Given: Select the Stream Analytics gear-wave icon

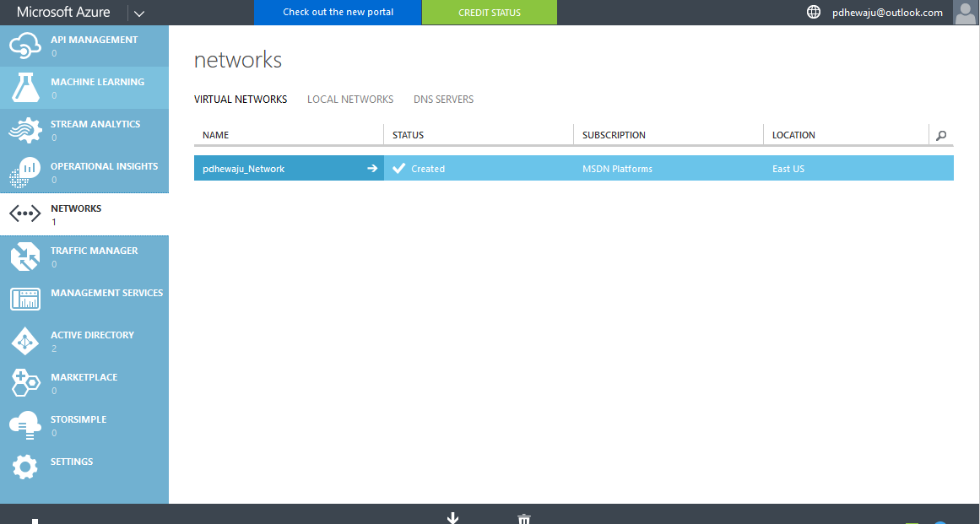Looking at the screenshot, I should coord(25,130).
